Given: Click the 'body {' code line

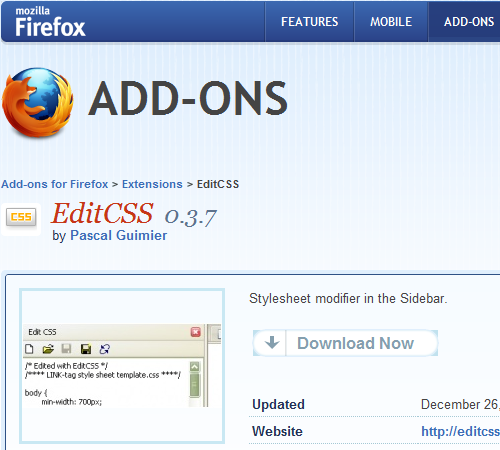Looking at the screenshot, I should tap(36, 393).
